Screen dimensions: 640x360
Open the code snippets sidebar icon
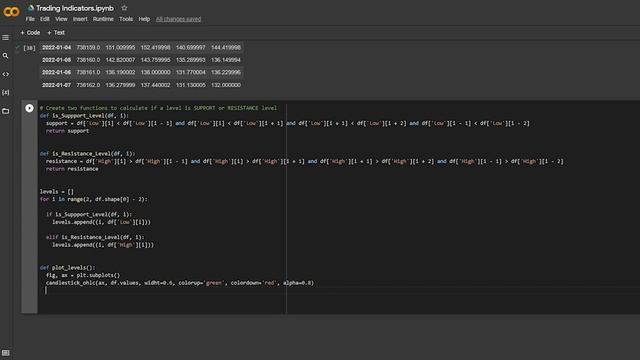pyautogui.click(x=5, y=74)
